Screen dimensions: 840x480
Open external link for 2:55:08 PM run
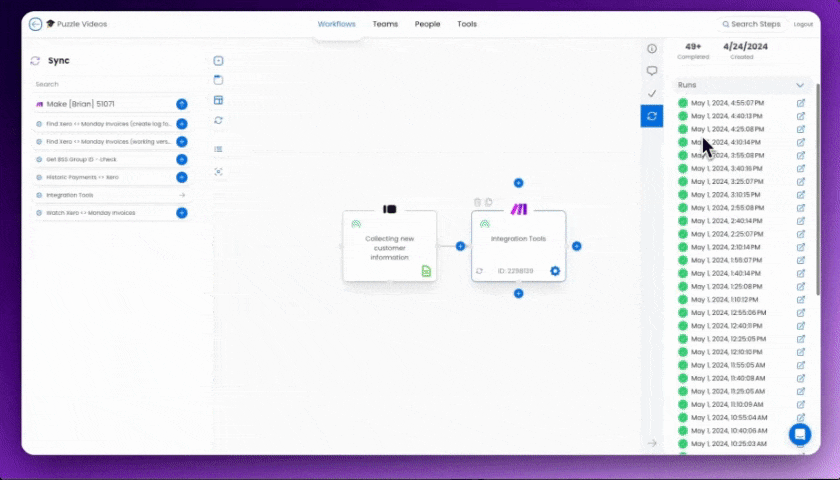pyautogui.click(x=800, y=208)
